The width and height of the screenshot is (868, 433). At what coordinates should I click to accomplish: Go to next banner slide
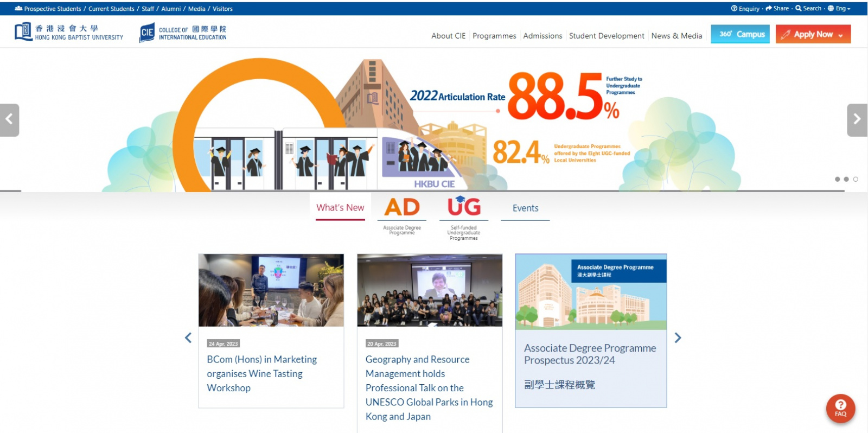(x=857, y=120)
